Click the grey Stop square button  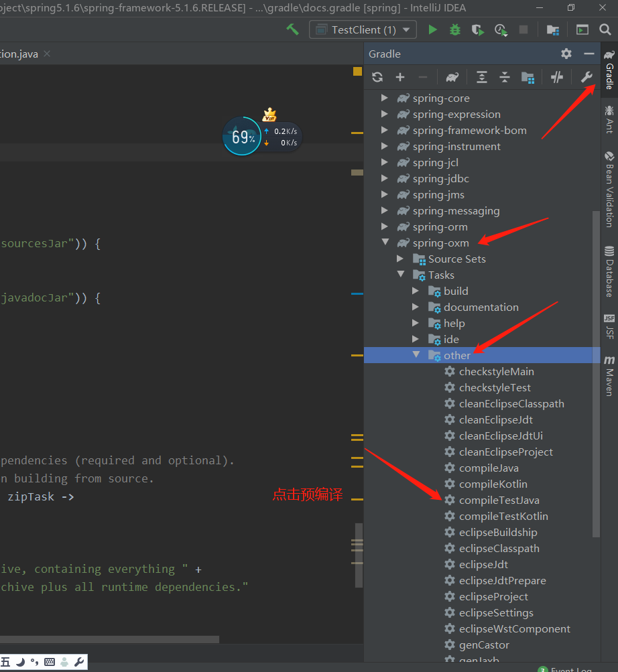point(523,29)
